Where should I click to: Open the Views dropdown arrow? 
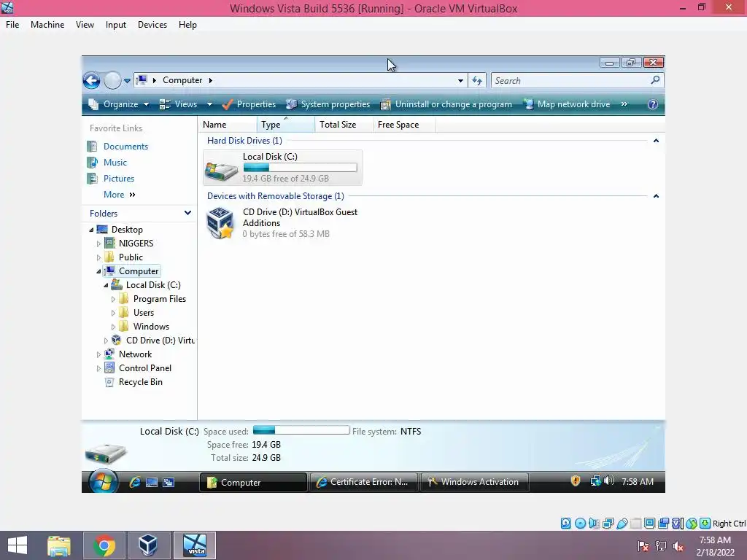click(209, 104)
